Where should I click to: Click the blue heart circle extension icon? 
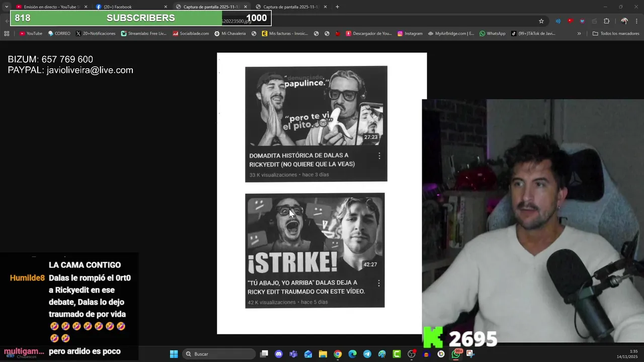pos(582,21)
